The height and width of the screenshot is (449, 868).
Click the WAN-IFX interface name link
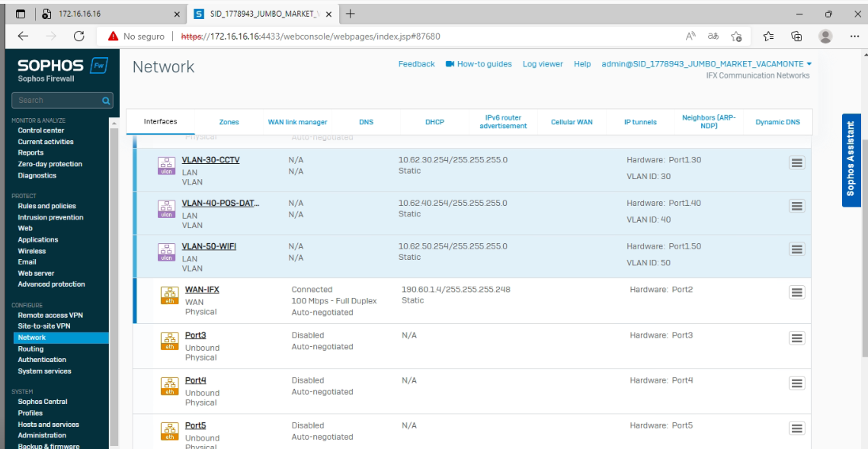point(202,290)
